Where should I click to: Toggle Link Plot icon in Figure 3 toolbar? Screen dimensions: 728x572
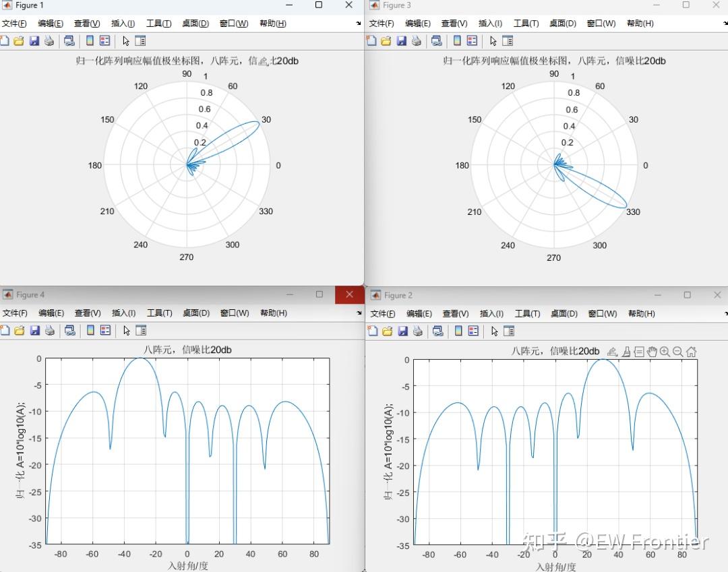(x=436, y=41)
